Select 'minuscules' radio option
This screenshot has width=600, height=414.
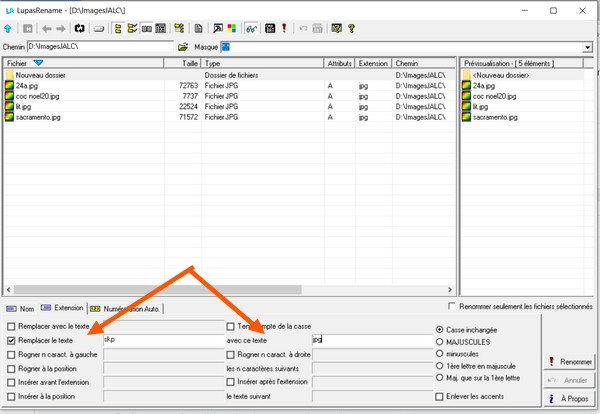click(440, 354)
